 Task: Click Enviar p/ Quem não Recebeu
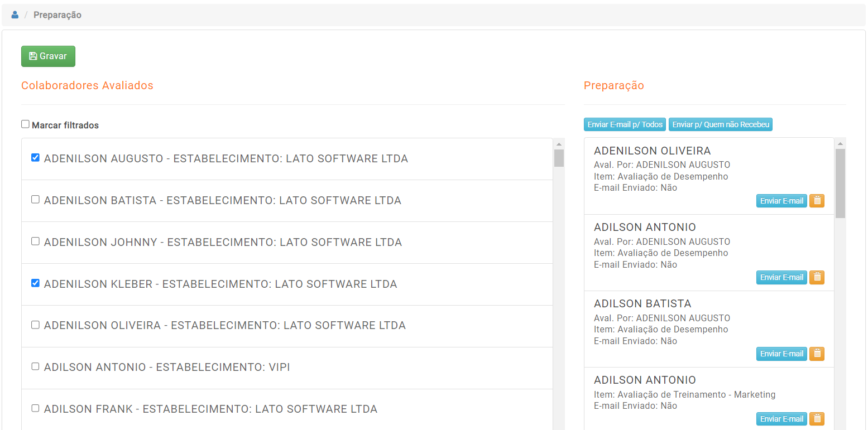721,124
